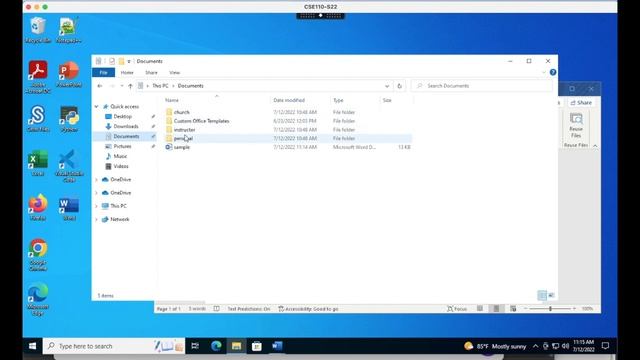Image resolution: width=640 pixels, height=360 pixels.
Task: Expand the Network node
Action: point(96,220)
